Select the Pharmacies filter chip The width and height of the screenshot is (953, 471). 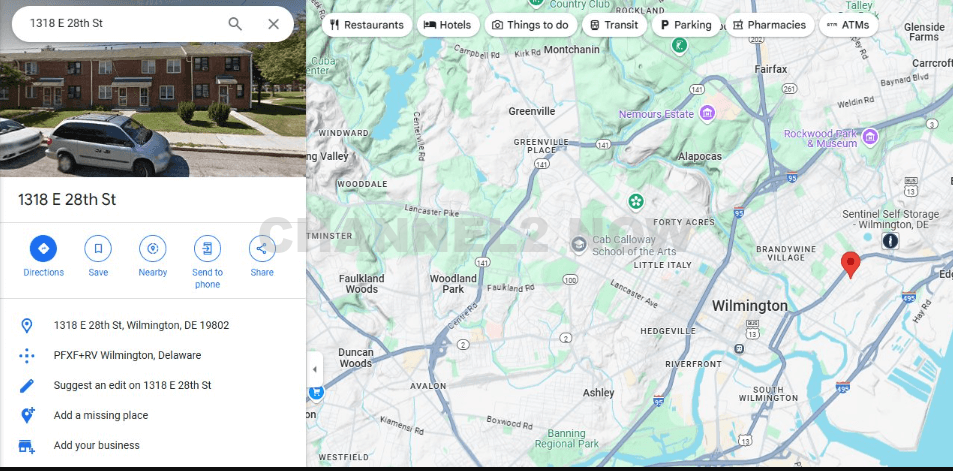click(768, 25)
